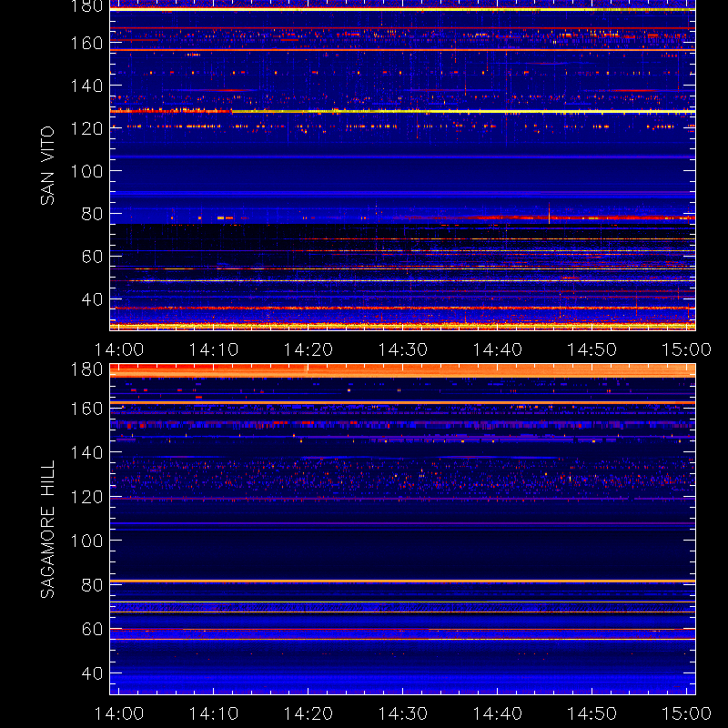Click the SAGAMORE HILL axis title
Viewport: 728px width, 728px height.
(x=48, y=530)
